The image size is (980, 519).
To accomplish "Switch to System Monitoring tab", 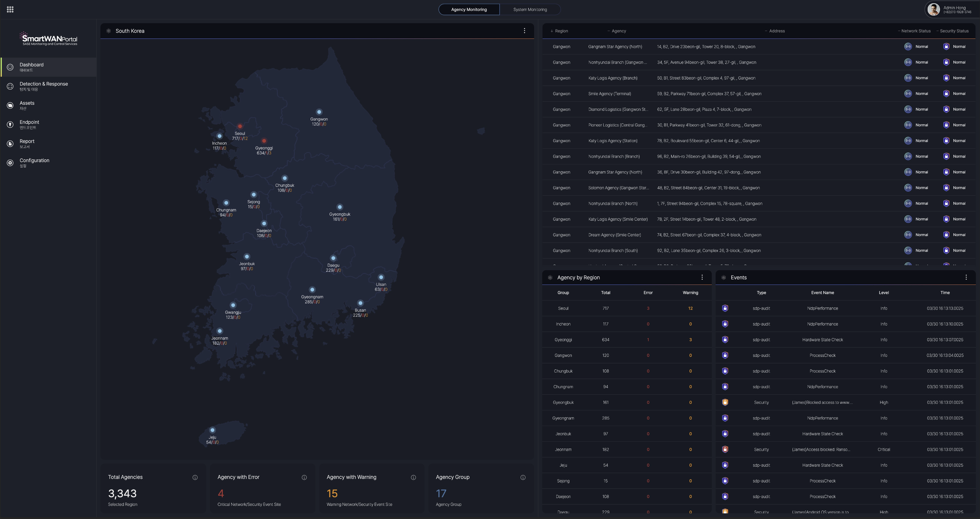I will (x=530, y=9).
